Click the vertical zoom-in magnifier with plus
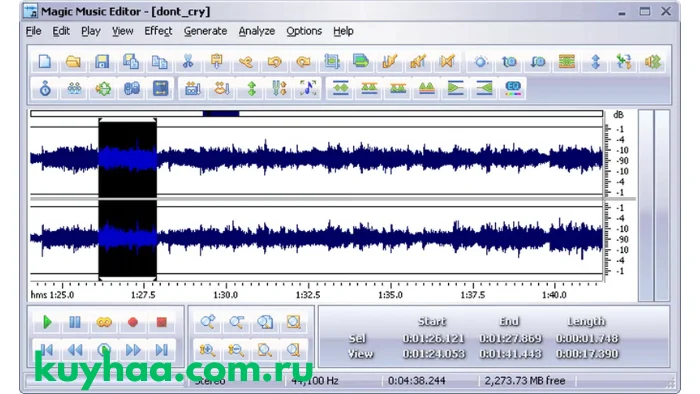The width and height of the screenshot is (700, 394). 208,350
